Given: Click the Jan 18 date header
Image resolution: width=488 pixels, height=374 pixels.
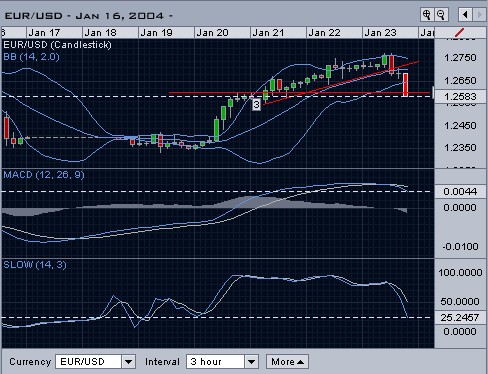Looking at the screenshot, I should click(110, 33).
